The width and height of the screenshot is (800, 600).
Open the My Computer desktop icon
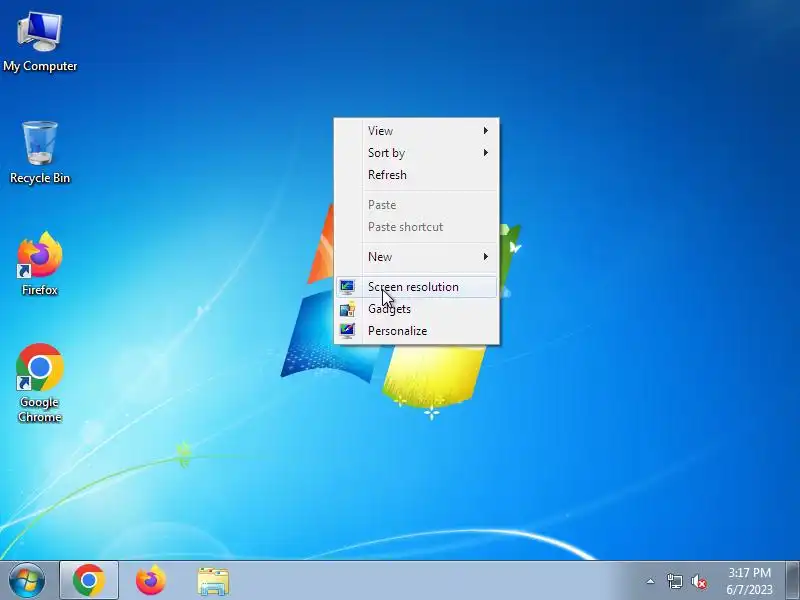click(x=40, y=42)
